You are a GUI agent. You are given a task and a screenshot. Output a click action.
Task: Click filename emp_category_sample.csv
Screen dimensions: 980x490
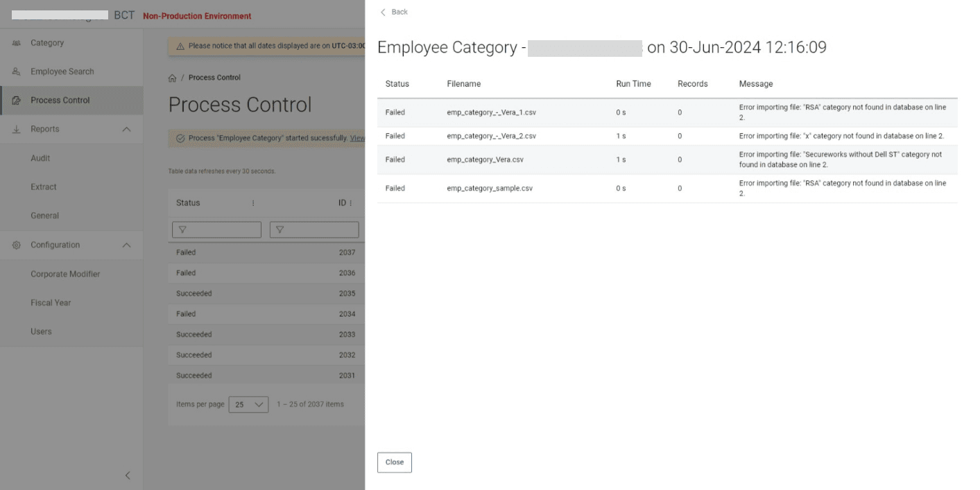[490, 189]
